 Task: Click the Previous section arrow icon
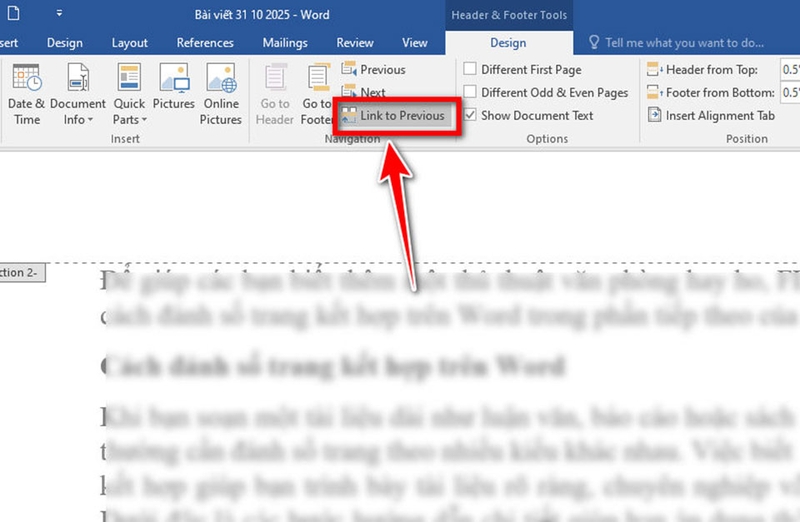tap(349, 69)
